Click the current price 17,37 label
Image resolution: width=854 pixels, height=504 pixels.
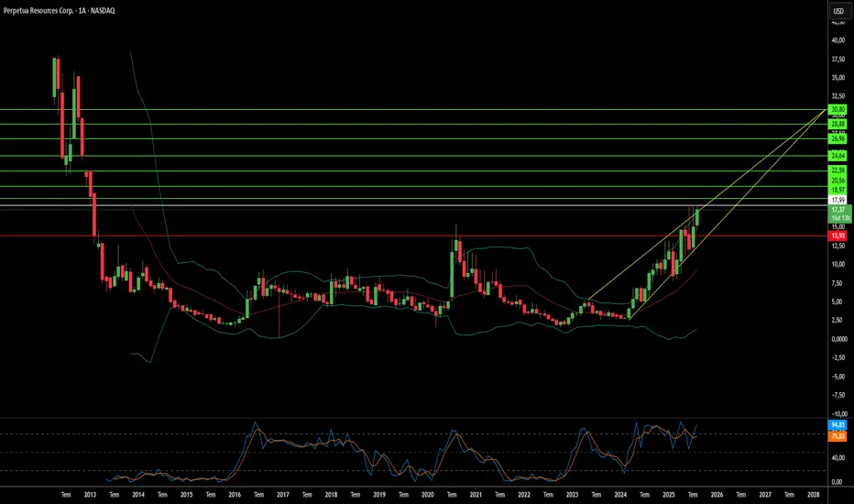[837, 210]
